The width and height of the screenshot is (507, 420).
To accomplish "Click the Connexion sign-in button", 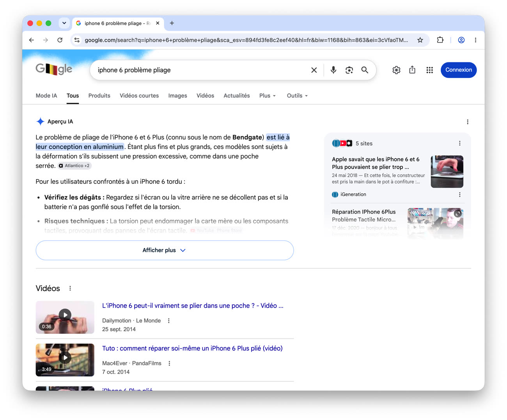I will 459,70.
